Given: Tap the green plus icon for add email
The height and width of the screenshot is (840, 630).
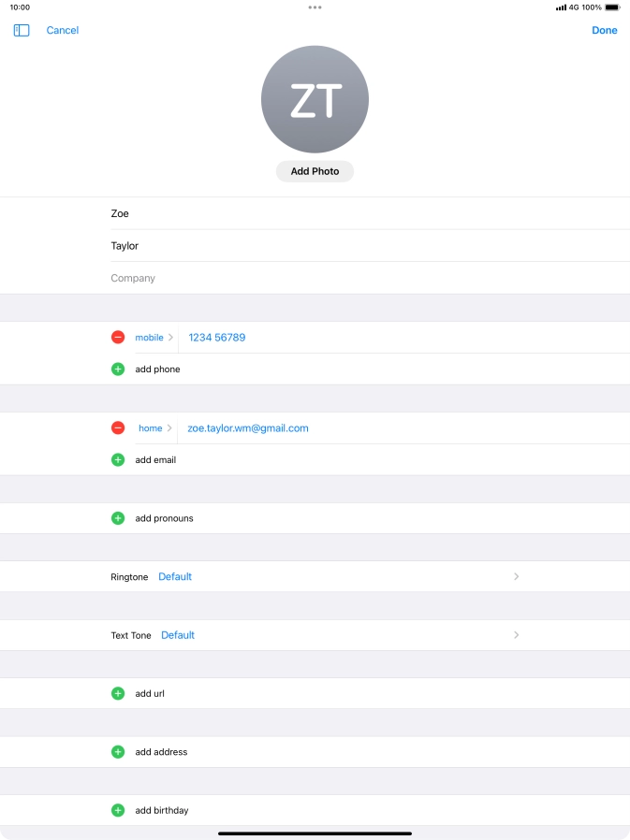Looking at the screenshot, I should click(118, 460).
